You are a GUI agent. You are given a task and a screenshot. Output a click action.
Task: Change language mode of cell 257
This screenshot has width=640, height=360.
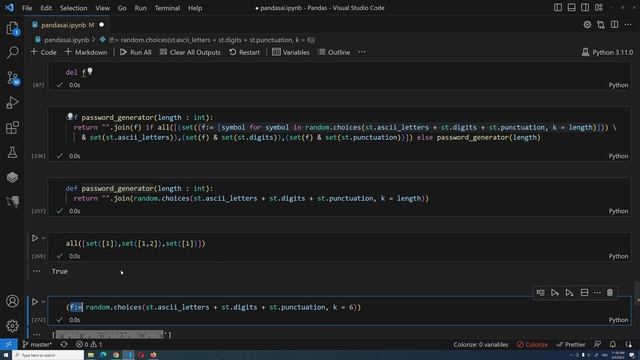[618, 211]
